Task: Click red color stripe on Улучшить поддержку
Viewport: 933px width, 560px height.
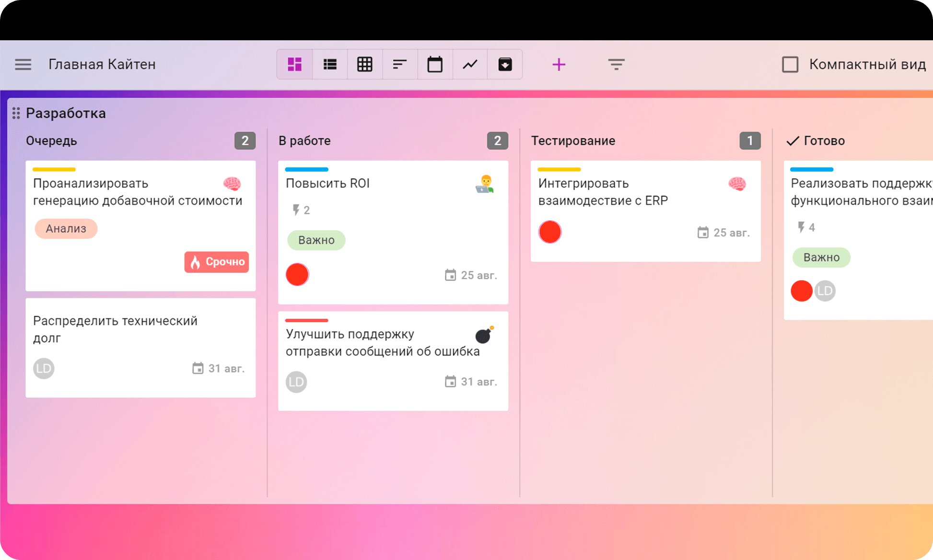Action: pos(307,320)
